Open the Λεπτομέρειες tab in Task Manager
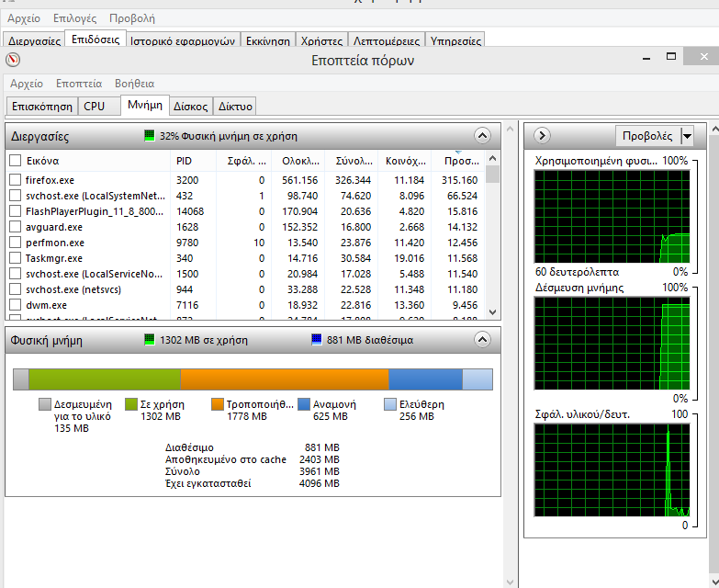Image resolution: width=719 pixels, height=588 pixels. coord(386,40)
